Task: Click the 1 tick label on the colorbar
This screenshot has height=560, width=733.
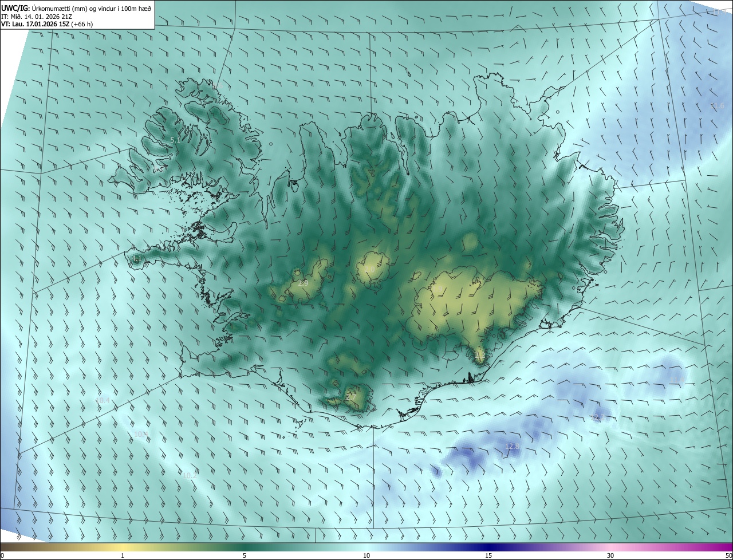Action: (123, 555)
